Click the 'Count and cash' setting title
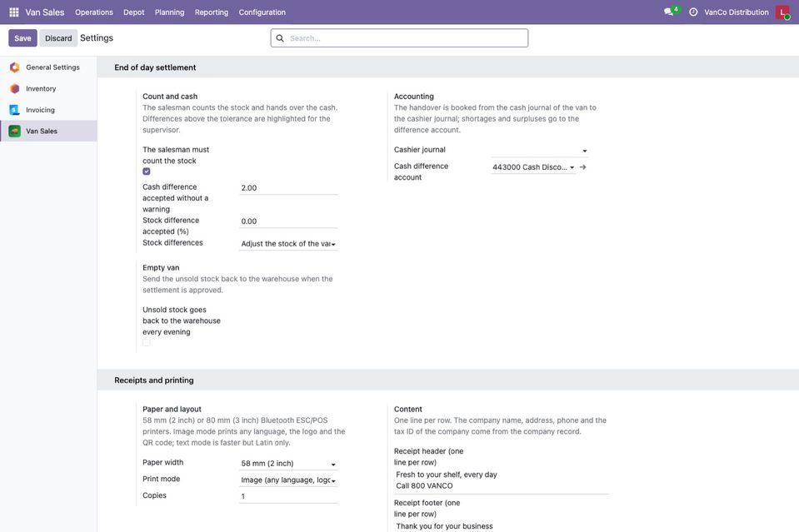 (170, 97)
